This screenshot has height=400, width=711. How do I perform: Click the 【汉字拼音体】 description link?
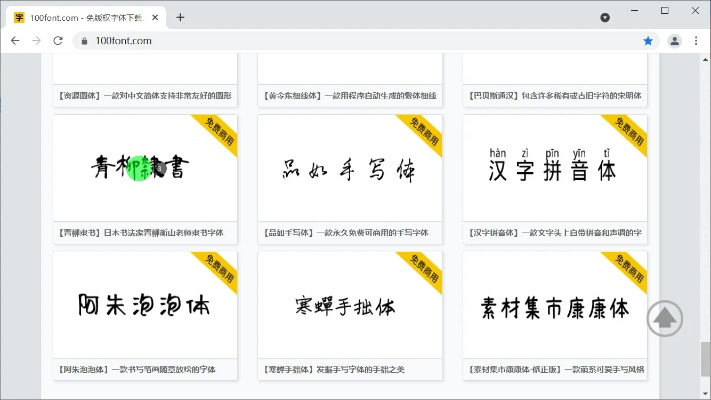555,233
